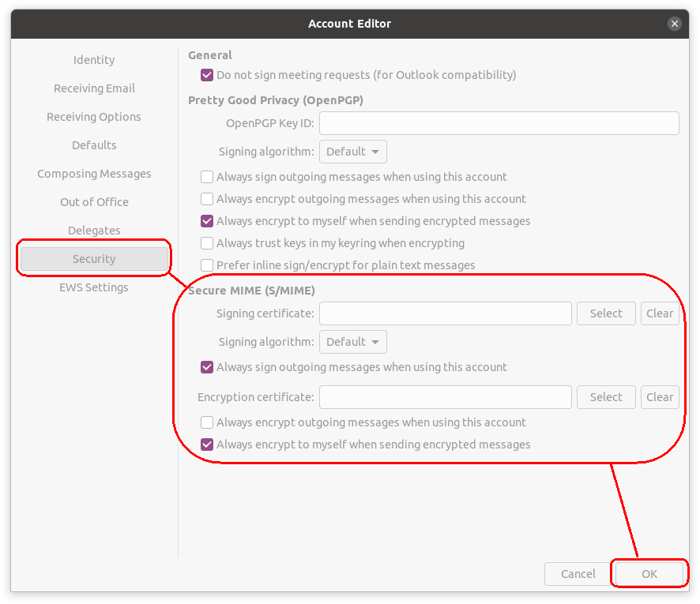Enable 'Prefer inline sign/encrypt' option
This screenshot has height=604, width=700.
click(207, 265)
